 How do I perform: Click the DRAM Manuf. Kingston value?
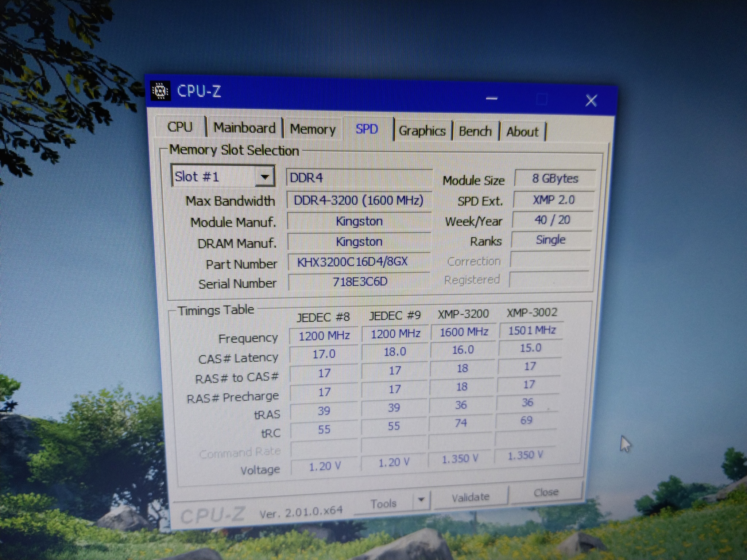[x=359, y=242]
